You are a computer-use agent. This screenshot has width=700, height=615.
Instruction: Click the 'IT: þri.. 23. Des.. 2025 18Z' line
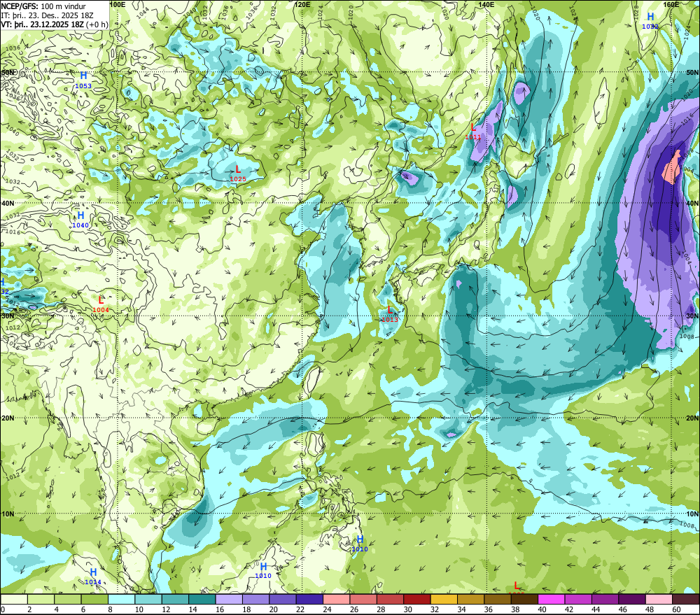click(x=47, y=15)
